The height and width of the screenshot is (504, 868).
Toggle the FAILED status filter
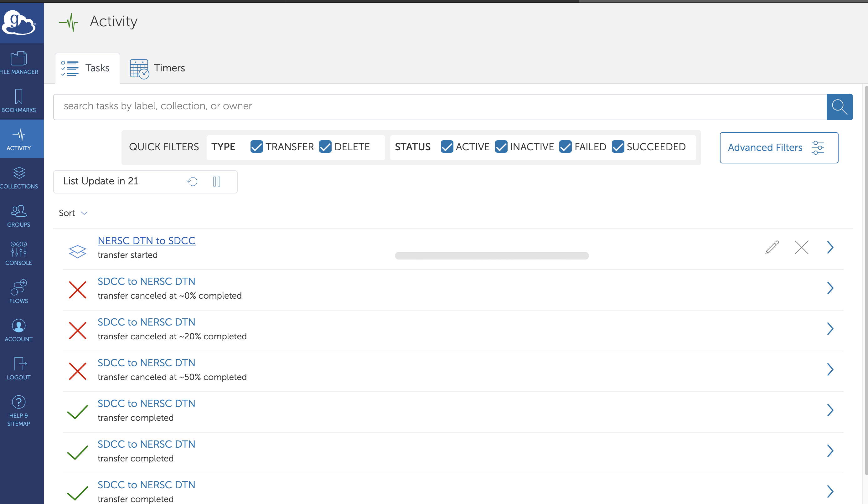pos(566,147)
